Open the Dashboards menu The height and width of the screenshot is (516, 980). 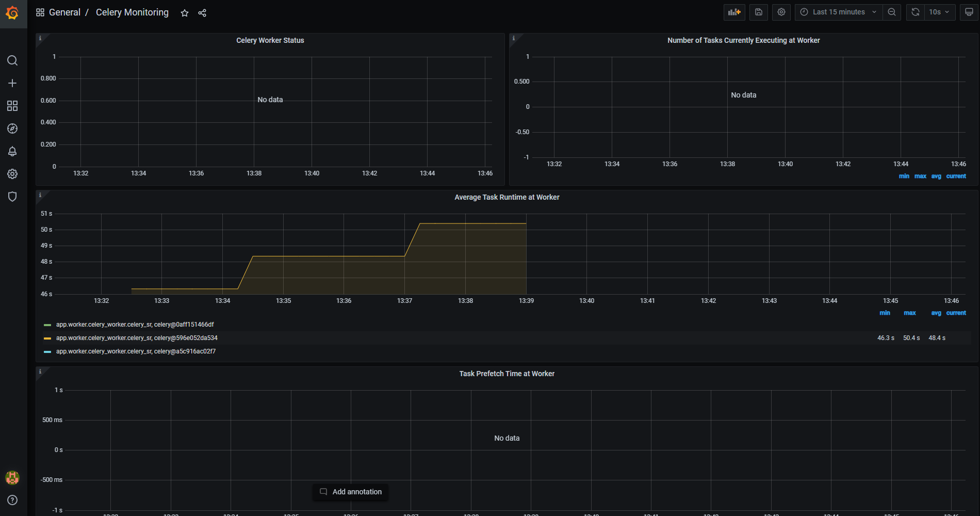click(12, 106)
